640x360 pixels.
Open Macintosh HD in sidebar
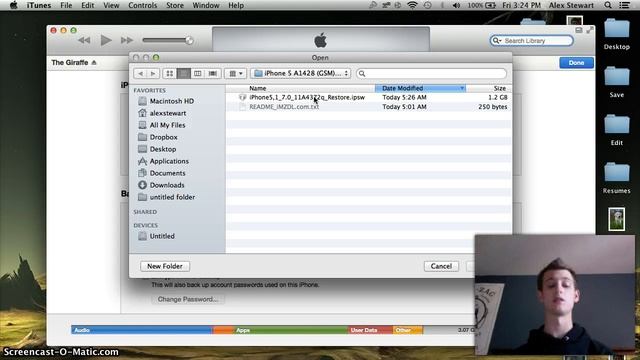tap(171, 101)
